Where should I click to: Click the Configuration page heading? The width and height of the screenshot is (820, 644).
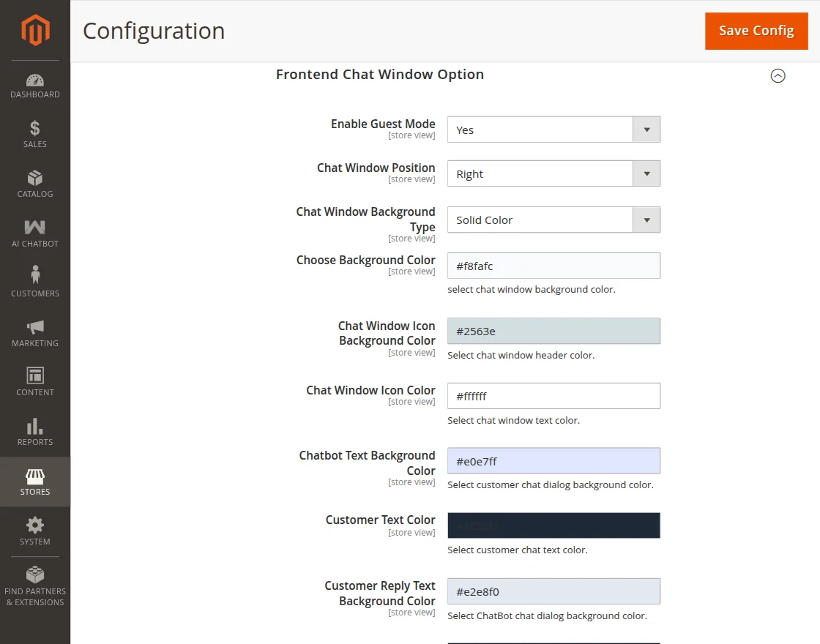pyautogui.click(x=154, y=31)
